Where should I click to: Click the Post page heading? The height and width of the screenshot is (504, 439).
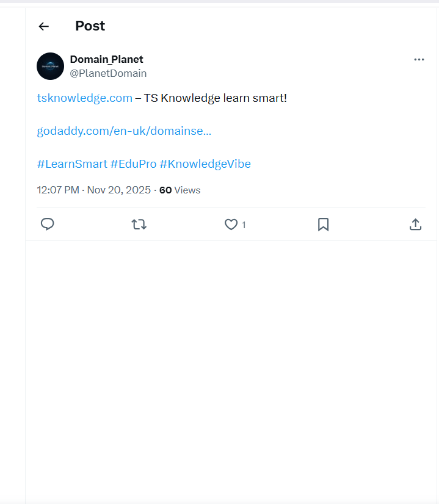coord(90,26)
